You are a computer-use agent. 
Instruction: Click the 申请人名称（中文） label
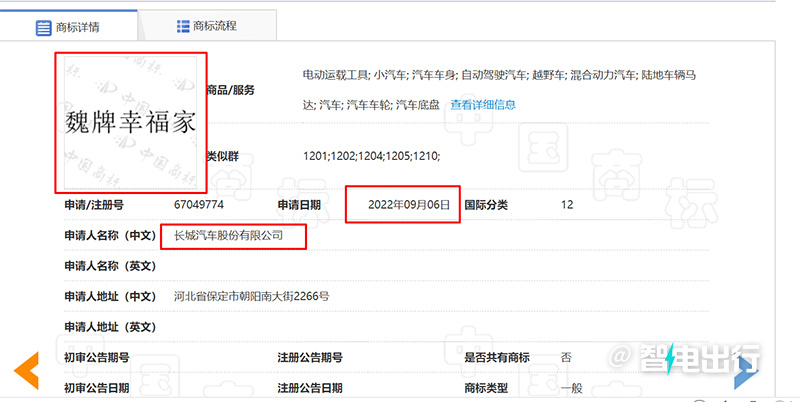point(110,236)
